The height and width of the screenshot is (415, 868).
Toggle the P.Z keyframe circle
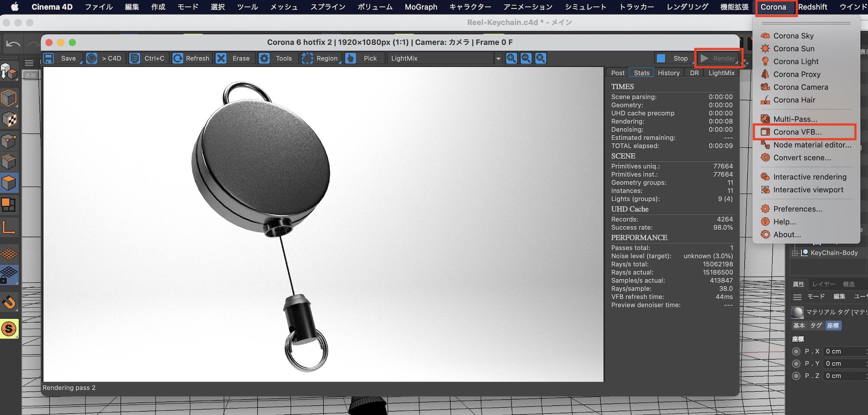coord(796,376)
